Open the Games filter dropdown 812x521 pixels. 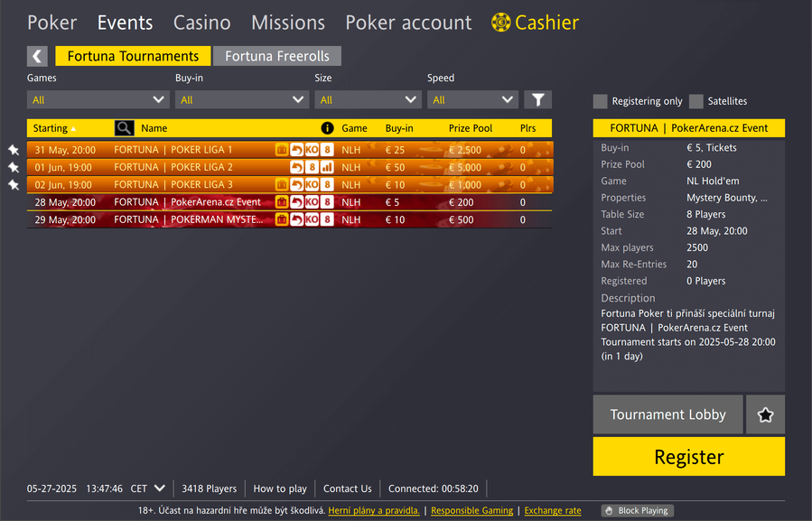tap(98, 99)
